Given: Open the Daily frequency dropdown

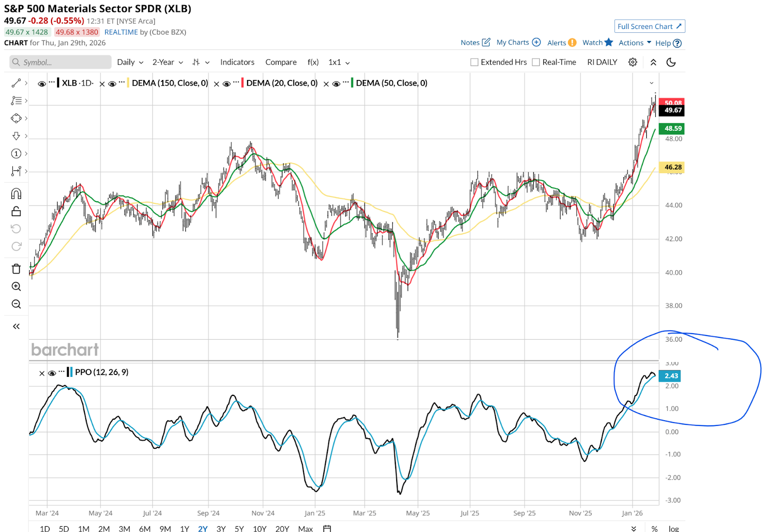Looking at the screenshot, I should click(x=130, y=62).
